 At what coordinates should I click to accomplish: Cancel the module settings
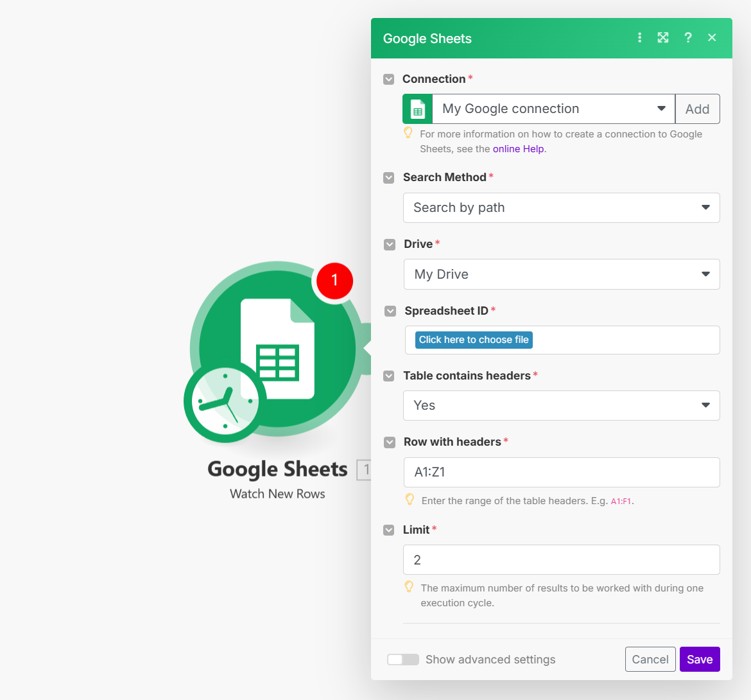pyautogui.click(x=650, y=660)
